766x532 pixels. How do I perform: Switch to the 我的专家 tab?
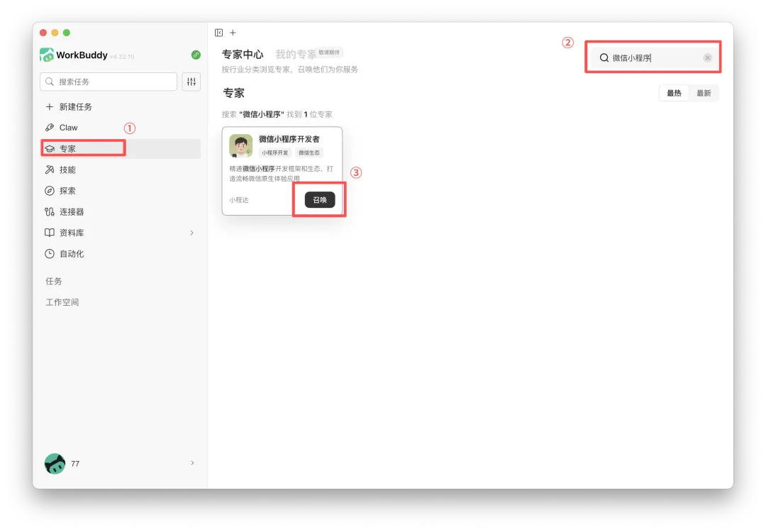[296, 54]
